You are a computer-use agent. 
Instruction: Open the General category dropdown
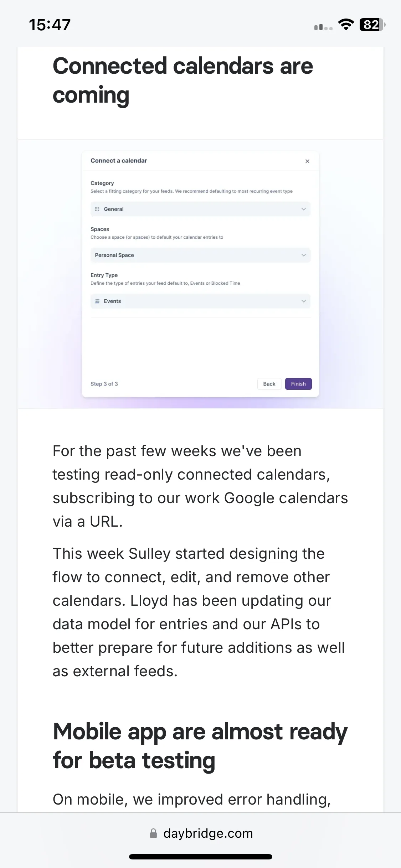point(200,209)
